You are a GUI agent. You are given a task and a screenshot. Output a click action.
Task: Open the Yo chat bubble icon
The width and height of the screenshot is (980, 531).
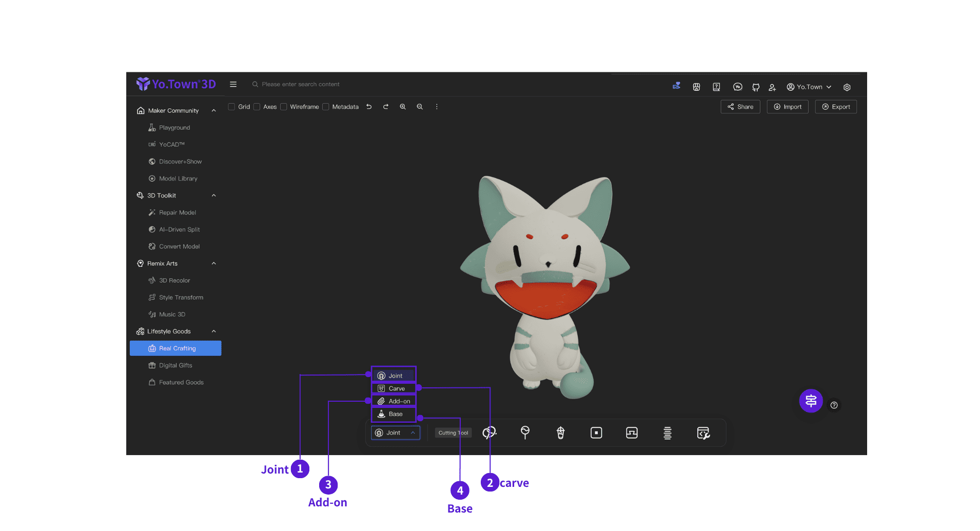737,87
